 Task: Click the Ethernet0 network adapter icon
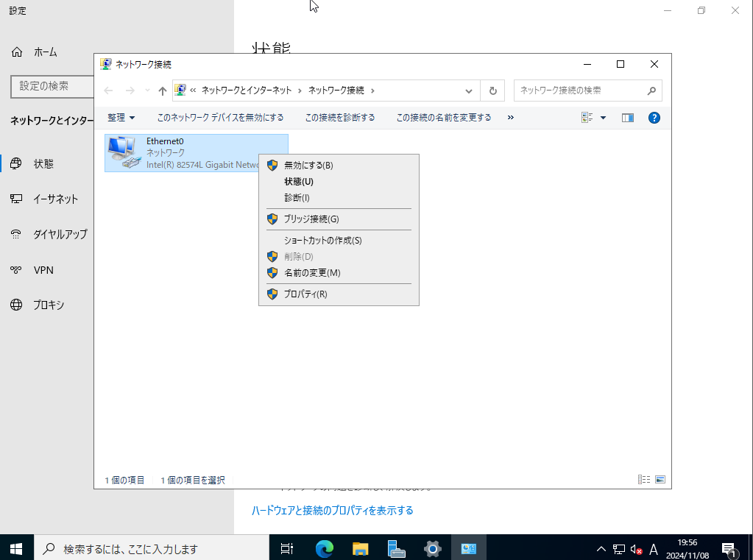pyautogui.click(x=123, y=152)
